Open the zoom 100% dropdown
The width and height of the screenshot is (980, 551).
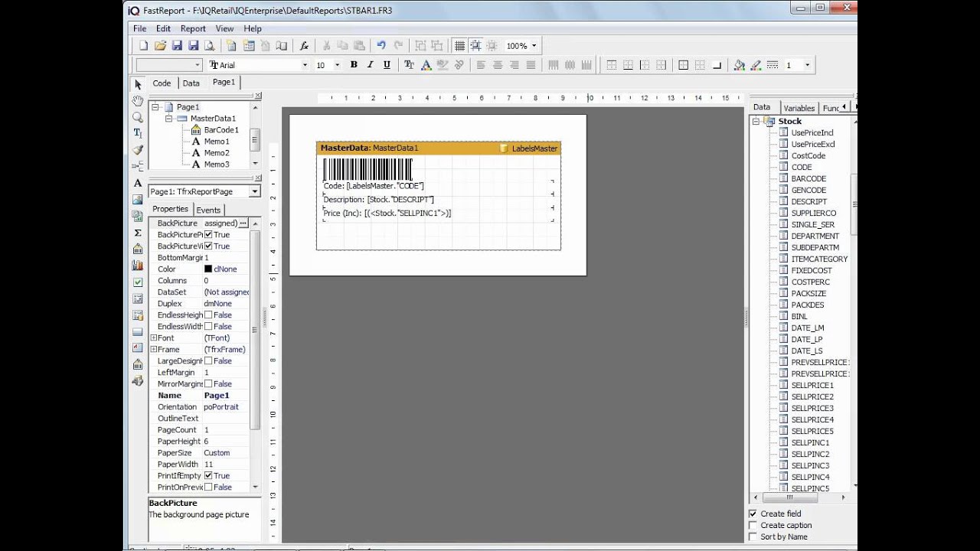(x=534, y=46)
